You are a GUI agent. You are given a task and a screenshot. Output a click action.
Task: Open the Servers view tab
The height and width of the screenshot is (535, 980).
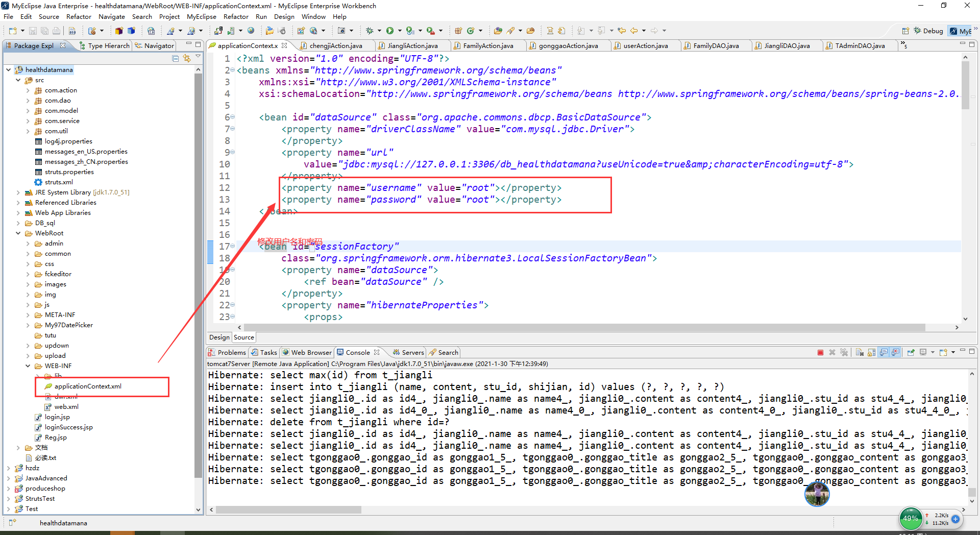click(x=408, y=352)
